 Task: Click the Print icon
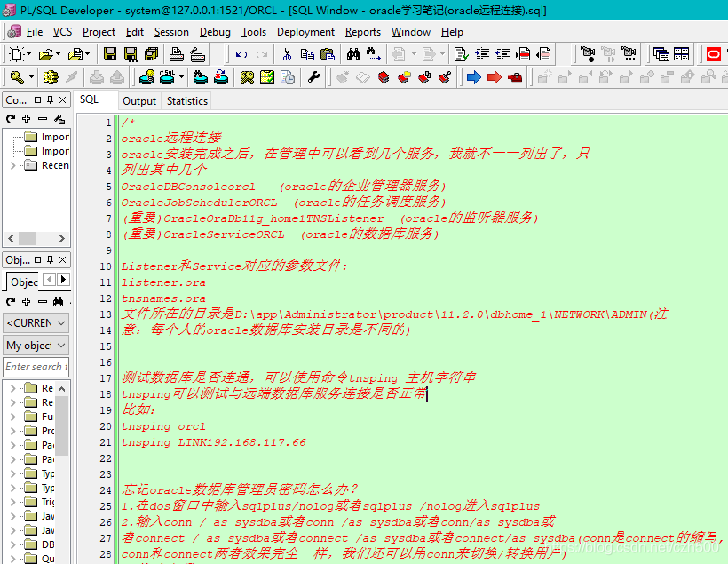(x=176, y=54)
